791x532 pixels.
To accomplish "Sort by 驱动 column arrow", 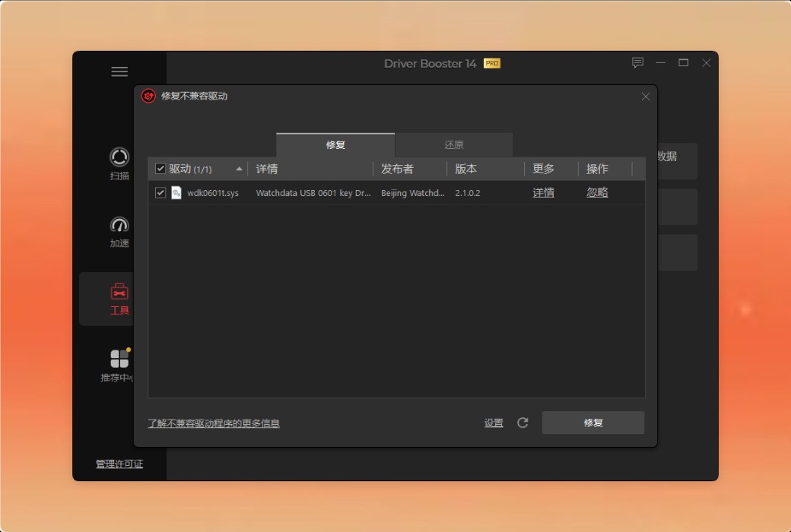I will (x=239, y=169).
